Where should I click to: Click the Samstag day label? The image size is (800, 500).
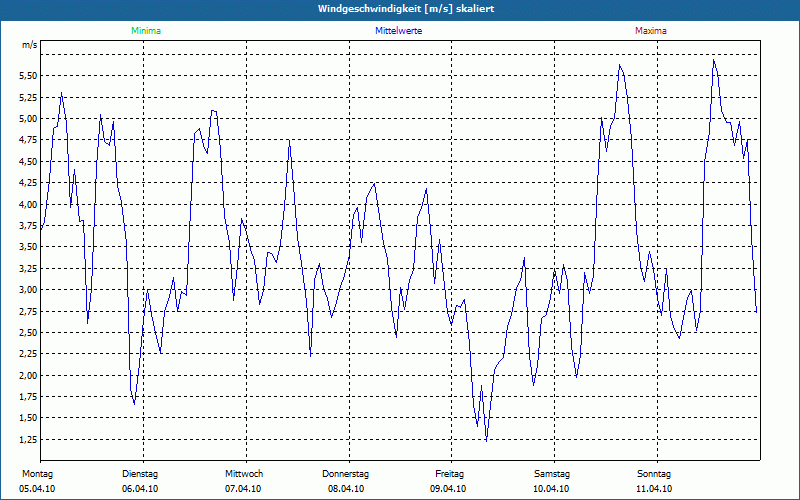(552, 474)
